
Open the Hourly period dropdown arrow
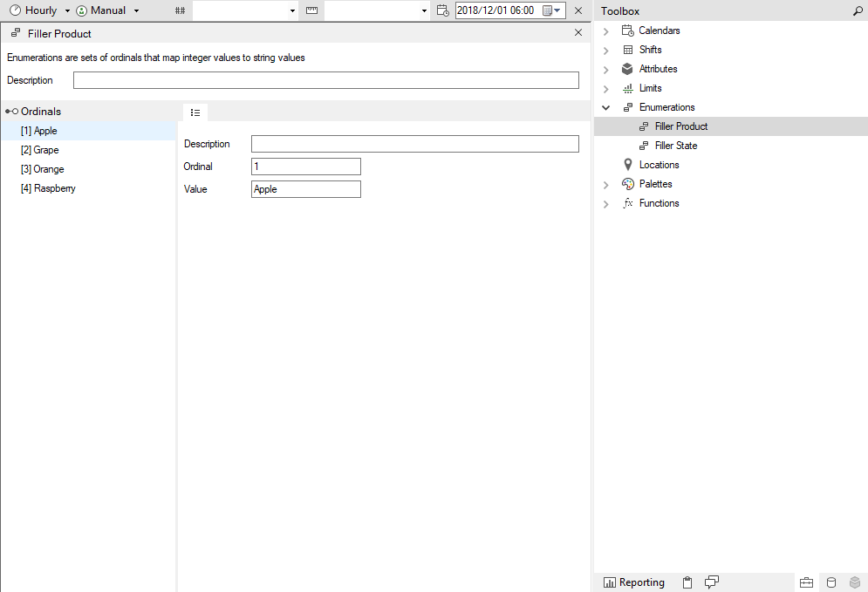67,11
